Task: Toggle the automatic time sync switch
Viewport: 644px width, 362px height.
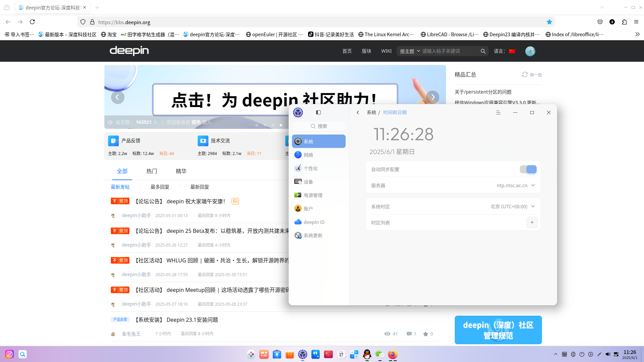Action: [x=528, y=169]
